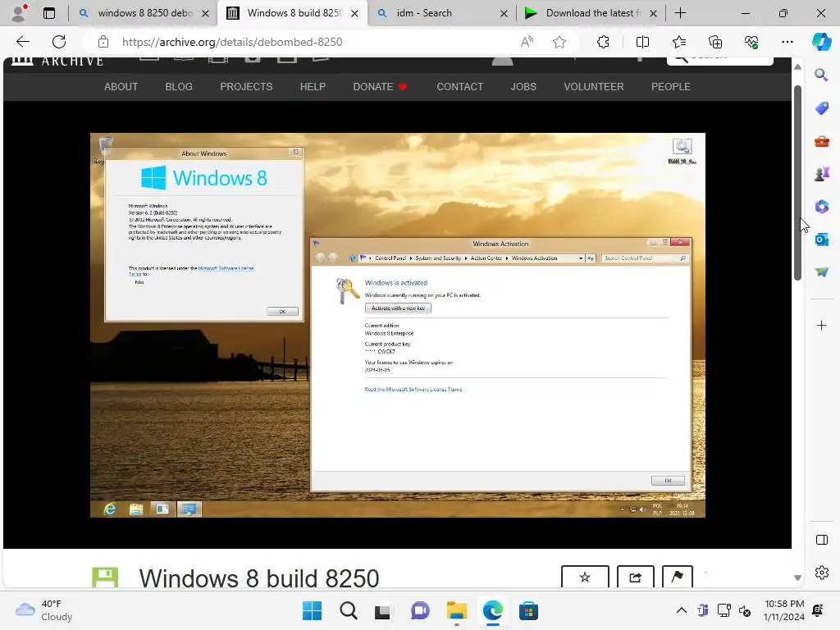The height and width of the screenshot is (630, 840).
Task: Open PEOPLE in archive navigation
Action: point(671,87)
